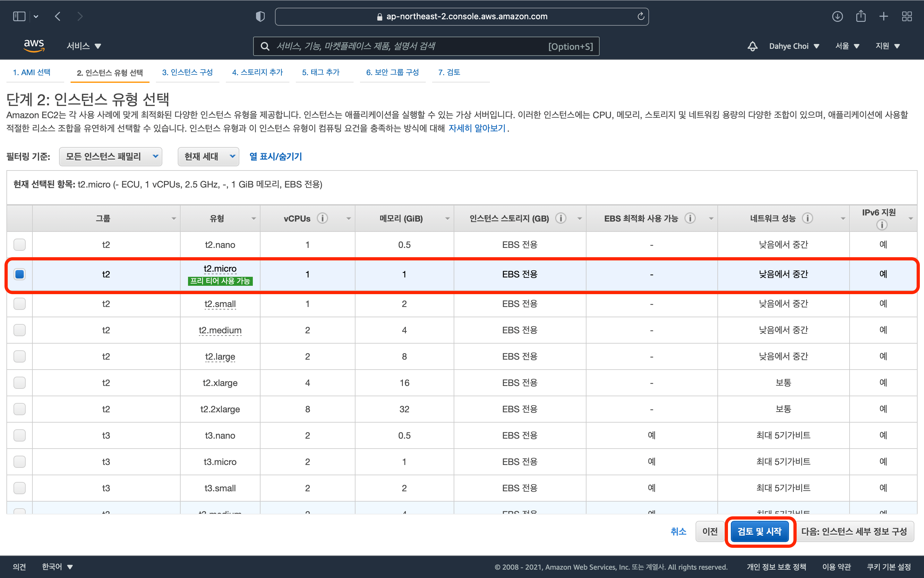
Task: Go to step 5. 태그 추가 tab
Action: (321, 72)
